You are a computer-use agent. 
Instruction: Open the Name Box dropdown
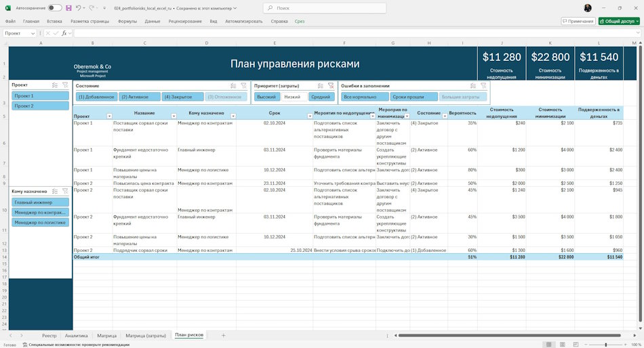pos(33,33)
